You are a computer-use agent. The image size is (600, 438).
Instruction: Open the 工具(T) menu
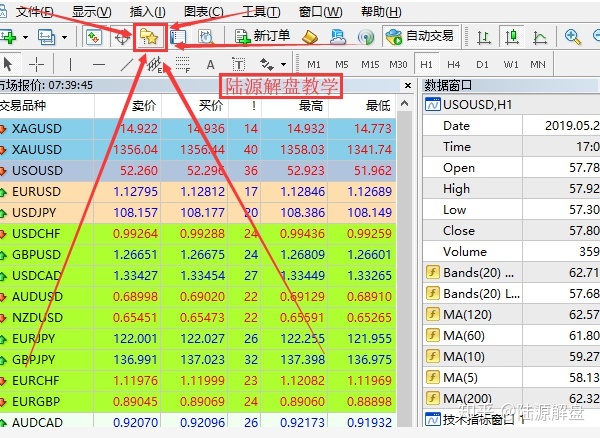pyautogui.click(x=261, y=12)
